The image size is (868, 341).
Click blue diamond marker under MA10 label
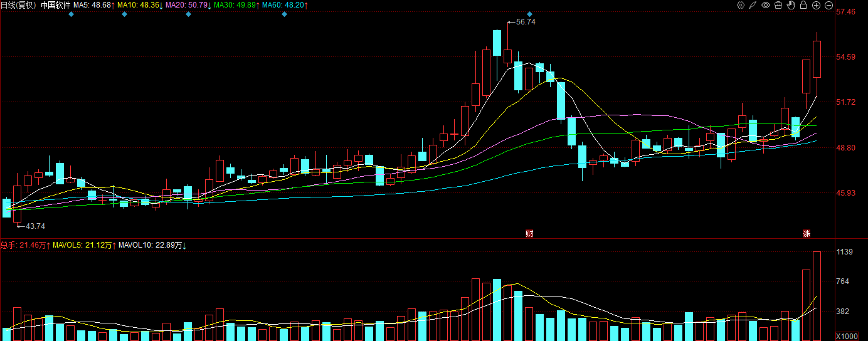pyautogui.click(x=124, y=14)
